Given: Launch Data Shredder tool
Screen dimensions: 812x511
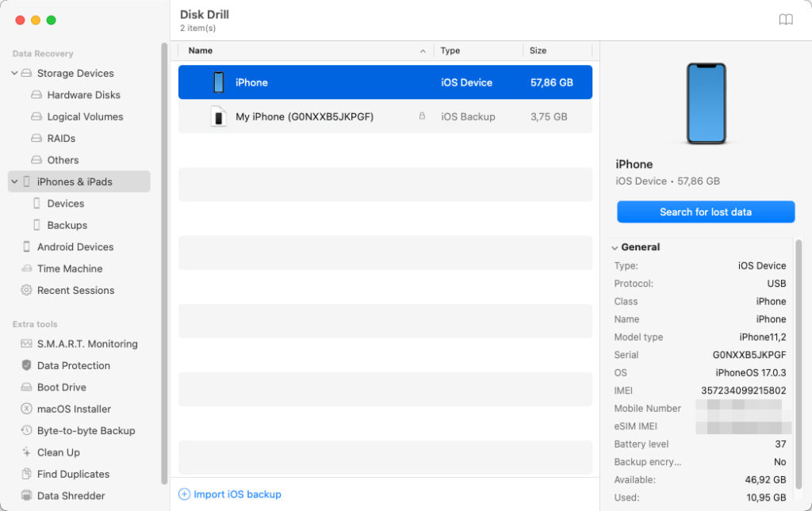Looking at the screenshot, I should click(71, 495).
